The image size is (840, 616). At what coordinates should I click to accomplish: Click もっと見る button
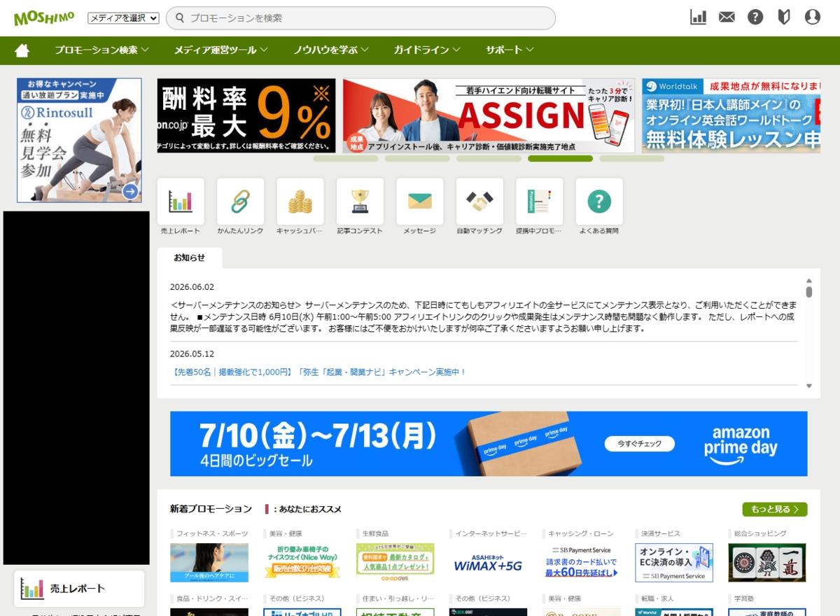pyautogui.click(x=775, y=509)
